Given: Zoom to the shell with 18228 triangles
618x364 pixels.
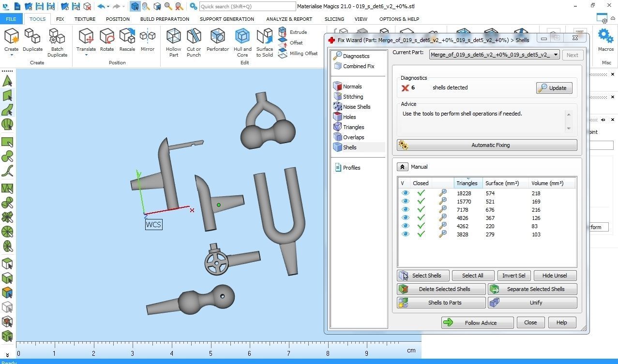Looking at the screenshot, I should [x=442, y=193].
